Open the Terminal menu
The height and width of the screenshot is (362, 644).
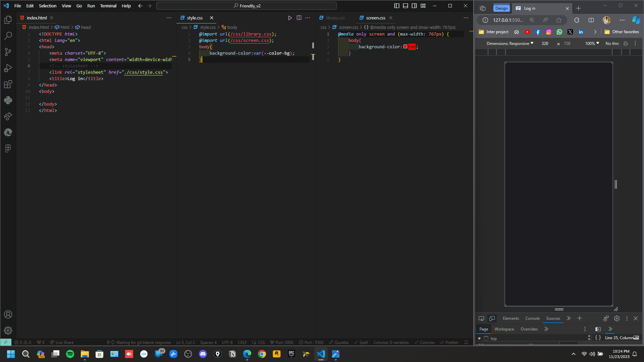pos(108,6)
